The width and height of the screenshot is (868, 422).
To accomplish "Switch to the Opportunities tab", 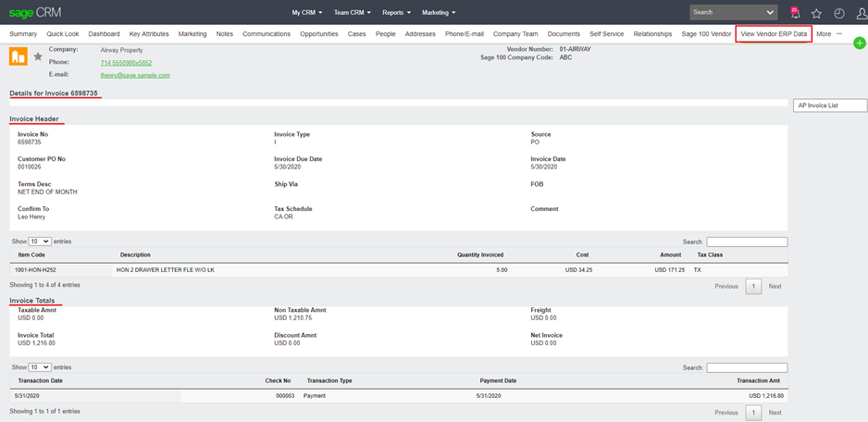I will click(319, 34).
